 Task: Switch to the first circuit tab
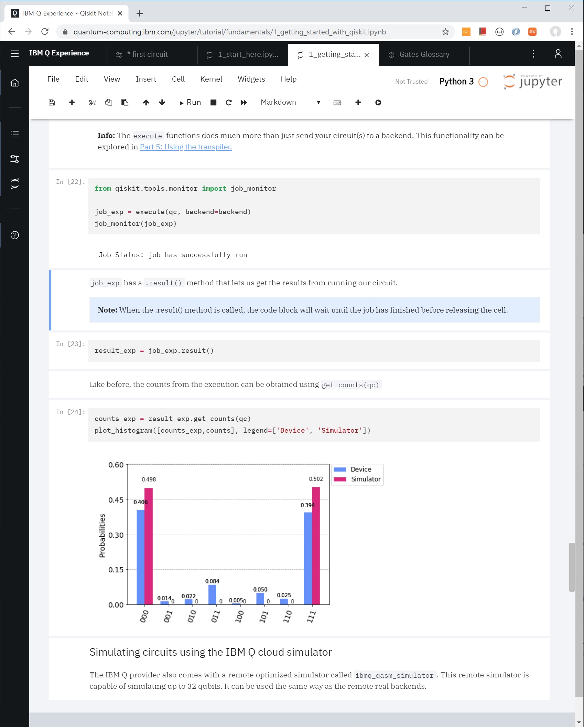(x=152, y=54)
